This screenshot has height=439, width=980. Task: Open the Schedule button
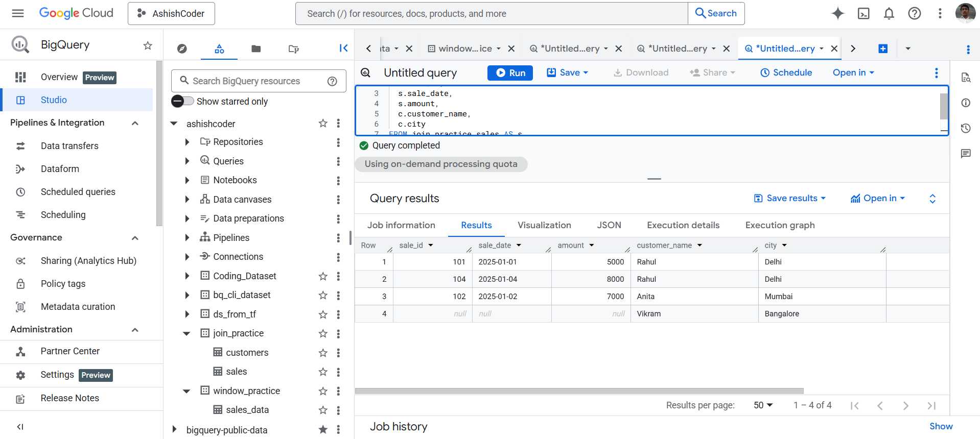pyautogui.click(x=786, y=73)
